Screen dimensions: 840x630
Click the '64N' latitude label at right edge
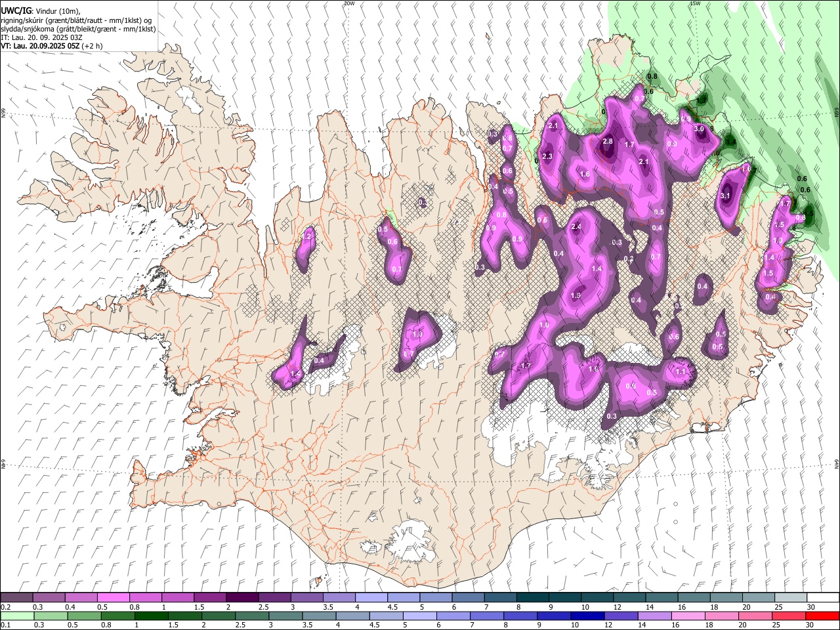pyautogui.click(x=837, y=463)
